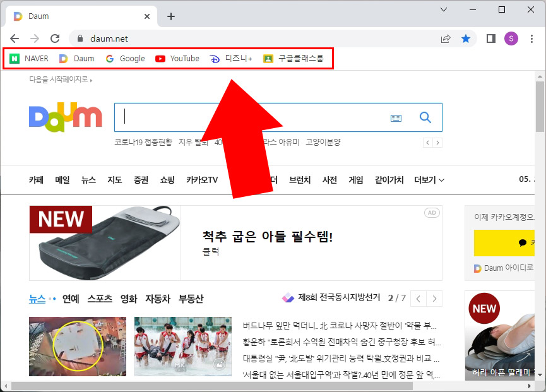Toggle the bookmark star in address bar
Viewport: 546px width, 392px height.
click(x=466, y=38)
